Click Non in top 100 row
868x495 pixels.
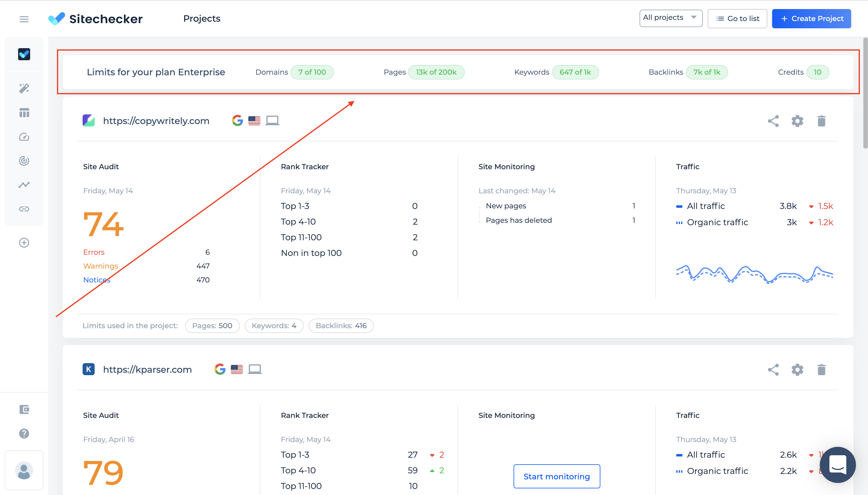tap(349, 253)
